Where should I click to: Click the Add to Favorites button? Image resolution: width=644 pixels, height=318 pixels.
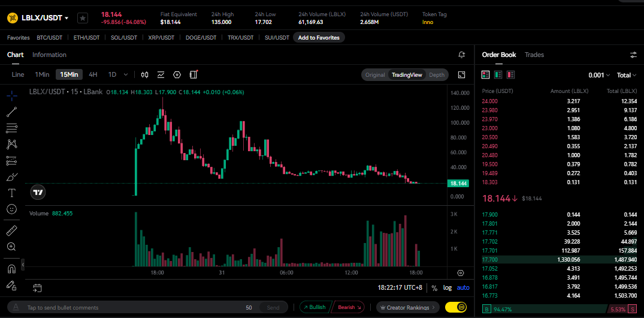pyautogui.click(x=319, y=37)
